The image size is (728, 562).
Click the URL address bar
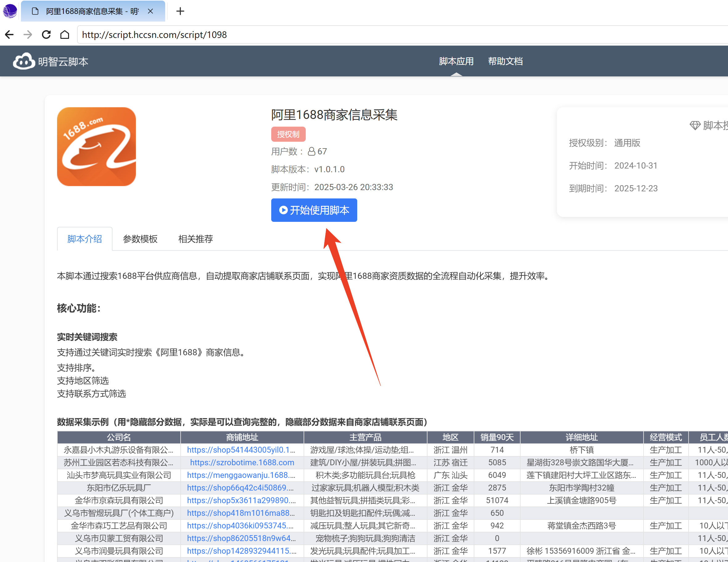(402, 35)
